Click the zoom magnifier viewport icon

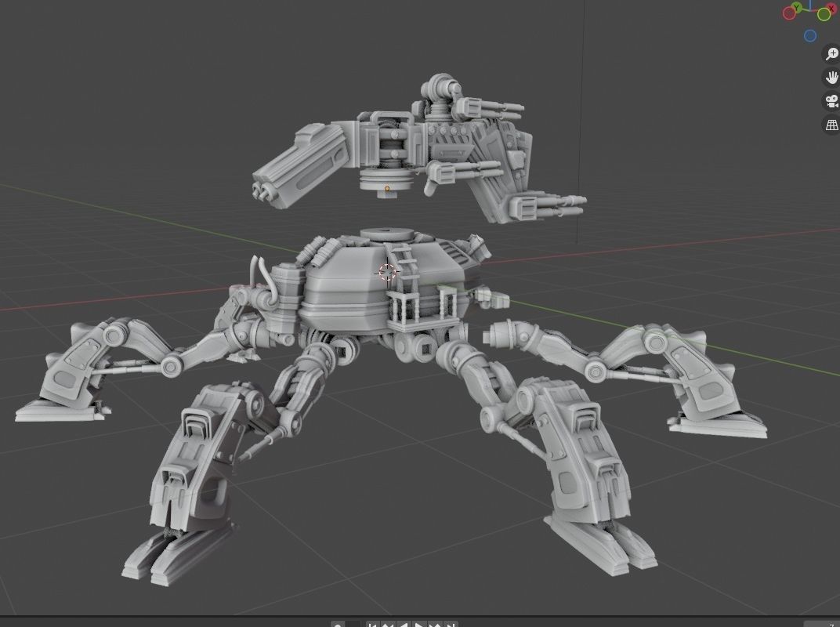coord(832,53)
